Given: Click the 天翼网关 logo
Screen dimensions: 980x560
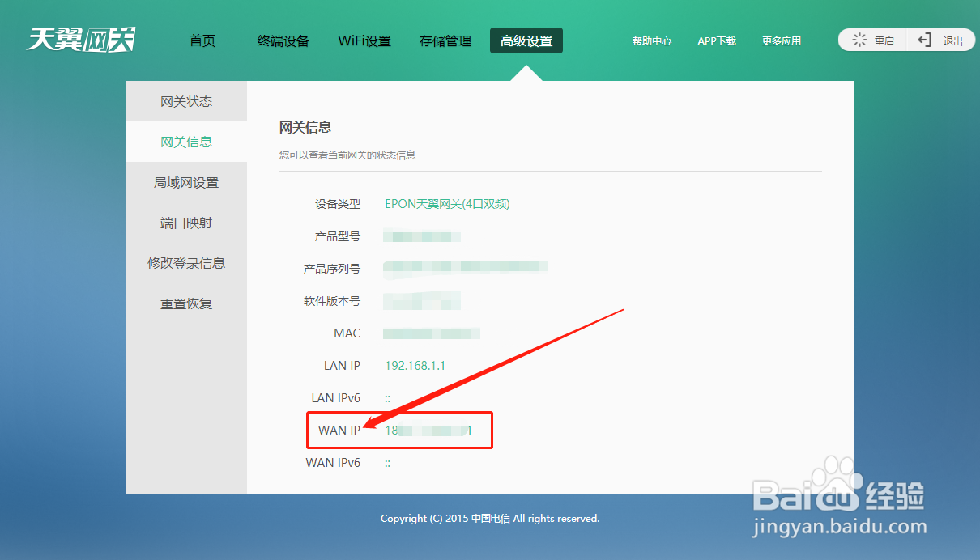Looking at the screenshot, I should [81, 40].
